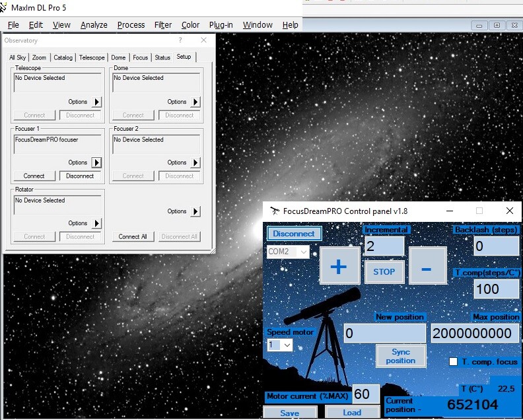Click the Observatory help question mark
The width and height of the screenshot is (523, 420).
180,40
